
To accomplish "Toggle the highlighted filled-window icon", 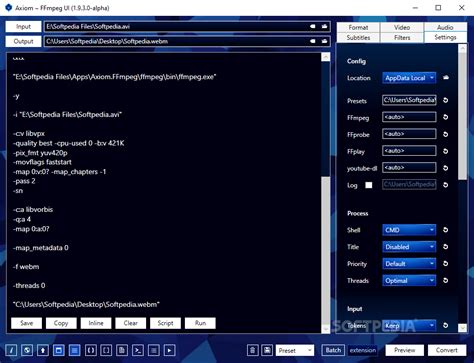I will [75, 350].
